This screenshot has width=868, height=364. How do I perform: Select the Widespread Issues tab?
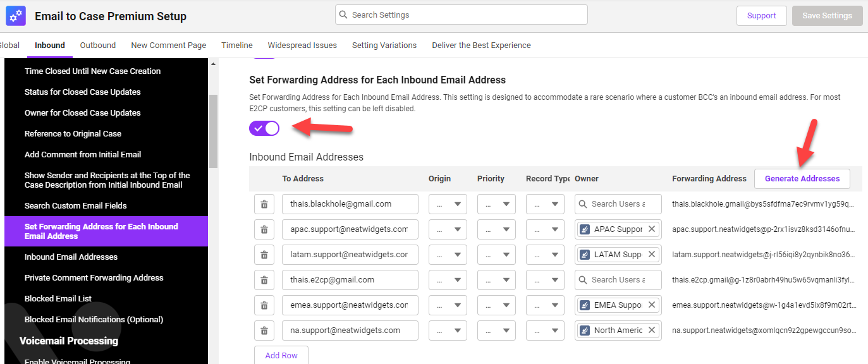[x=302, y=45]
